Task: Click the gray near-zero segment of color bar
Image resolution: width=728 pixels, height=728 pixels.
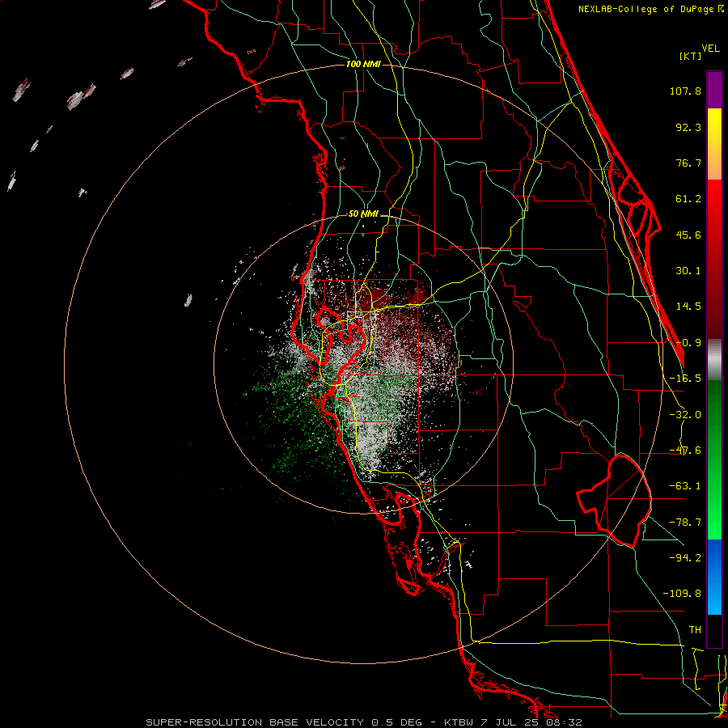Action: tap(714, 360)
